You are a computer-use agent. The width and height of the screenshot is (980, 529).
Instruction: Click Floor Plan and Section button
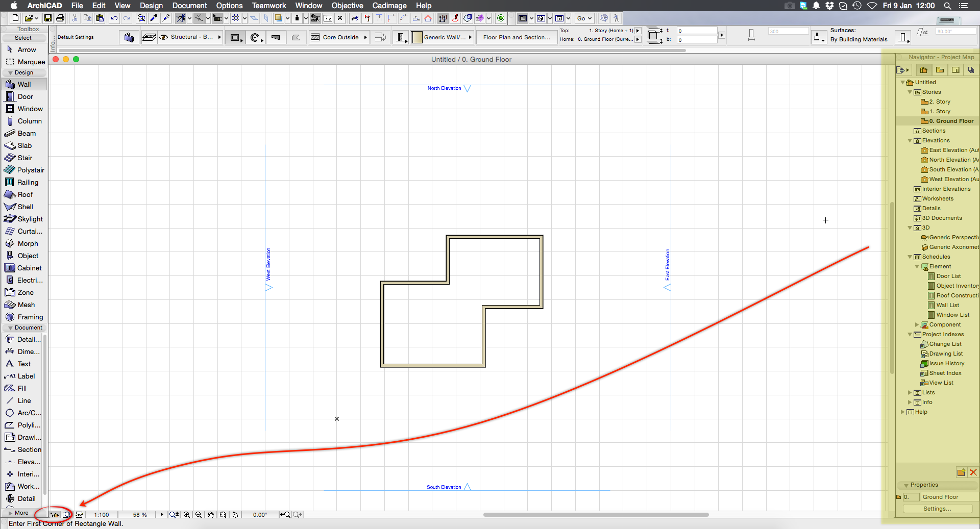517,37
